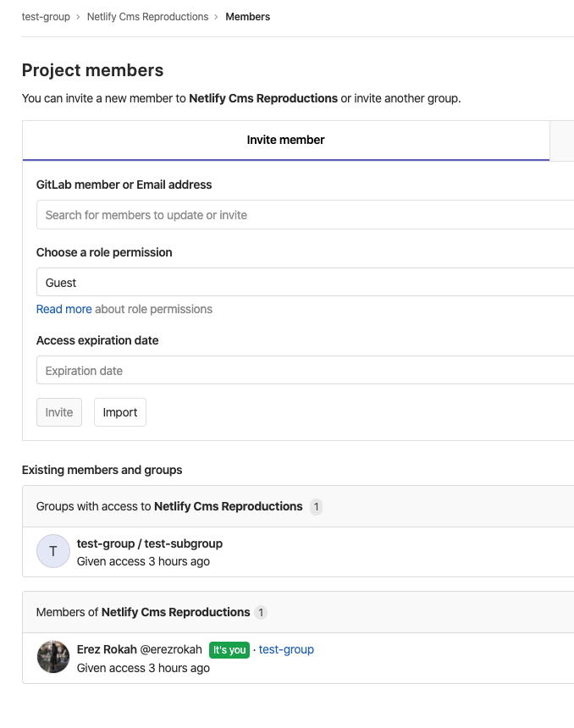Click the members count badge
Viewport: 574px width, 728px height.
coord(261,612)
